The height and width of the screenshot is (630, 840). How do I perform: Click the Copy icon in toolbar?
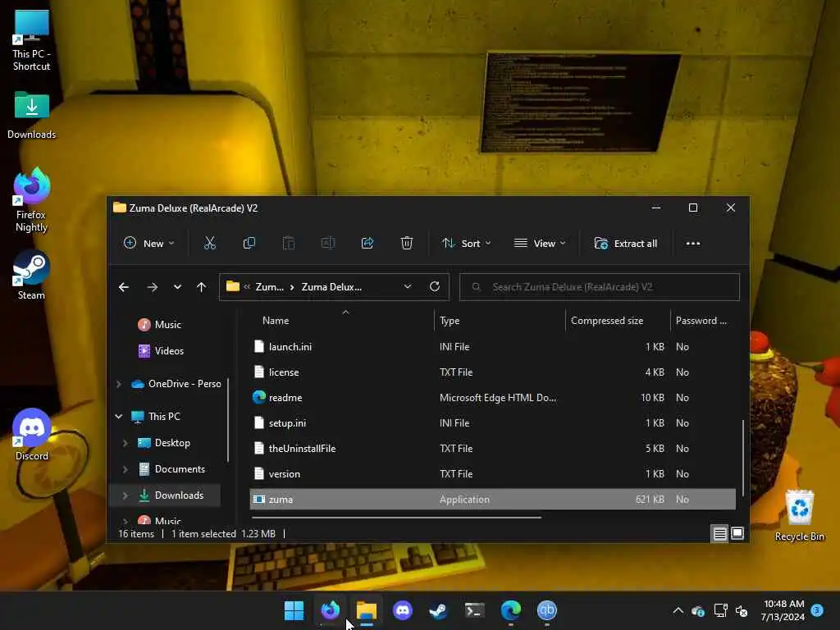tap(249, 243)
